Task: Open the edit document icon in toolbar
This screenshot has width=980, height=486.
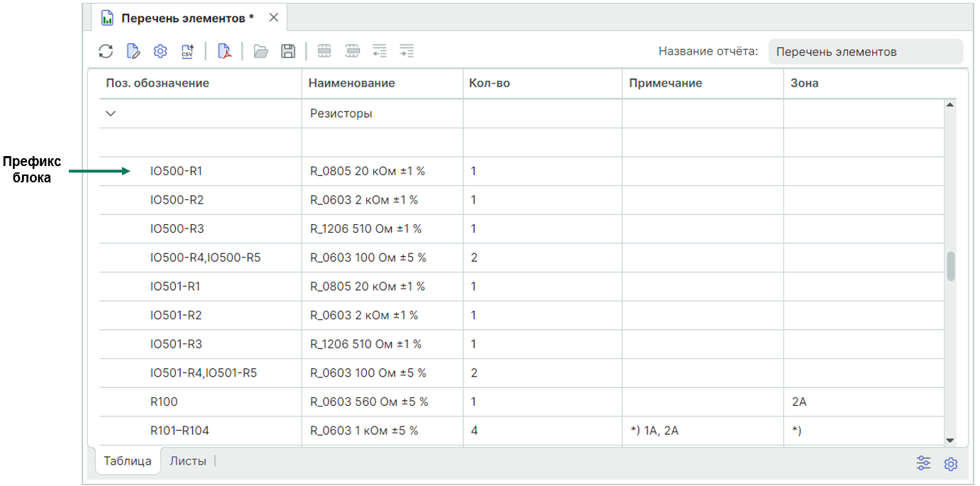Action: (x=133, y=51)
